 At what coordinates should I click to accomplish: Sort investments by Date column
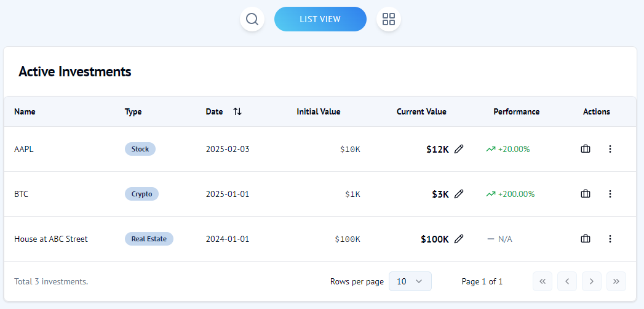pos(237,112)
